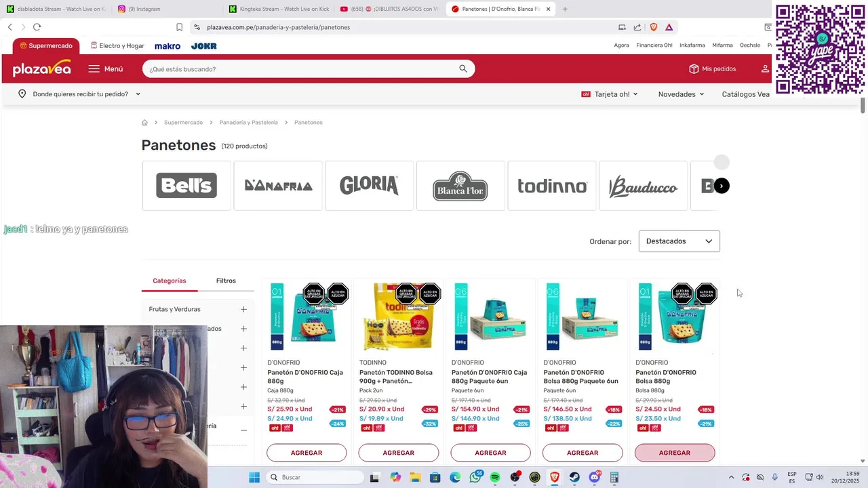This screenshot has height=488, width=868.
Task: Filter by Blanca Flor brand logo
Action: coord(460,186)
